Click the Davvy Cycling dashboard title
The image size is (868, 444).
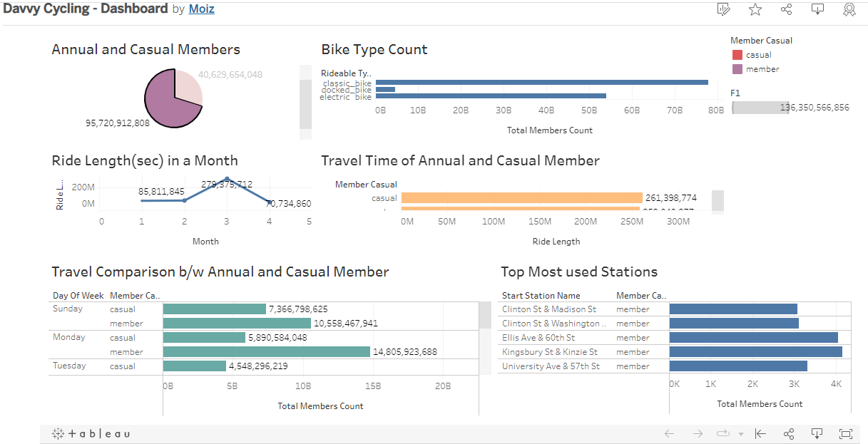tap(86, 8)
